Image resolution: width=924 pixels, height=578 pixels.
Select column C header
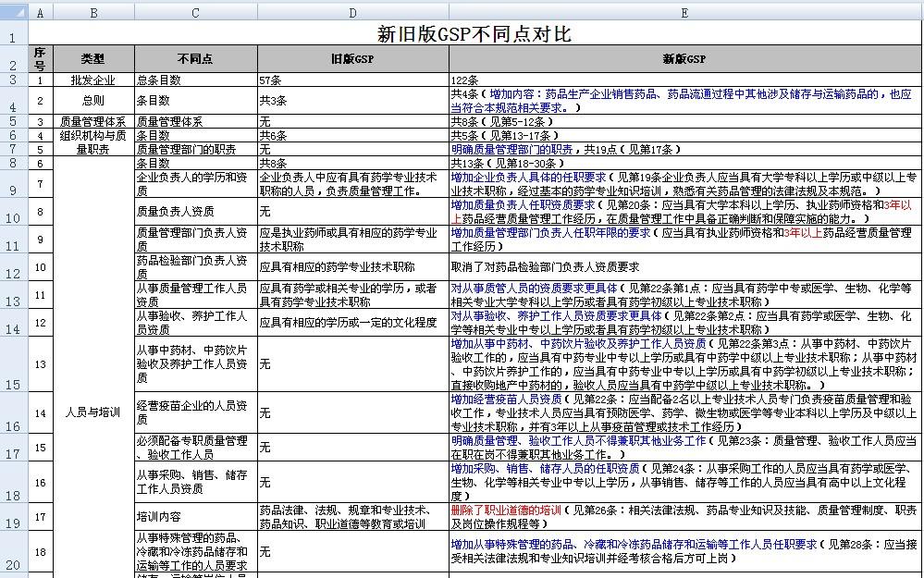tap(196, 12)
